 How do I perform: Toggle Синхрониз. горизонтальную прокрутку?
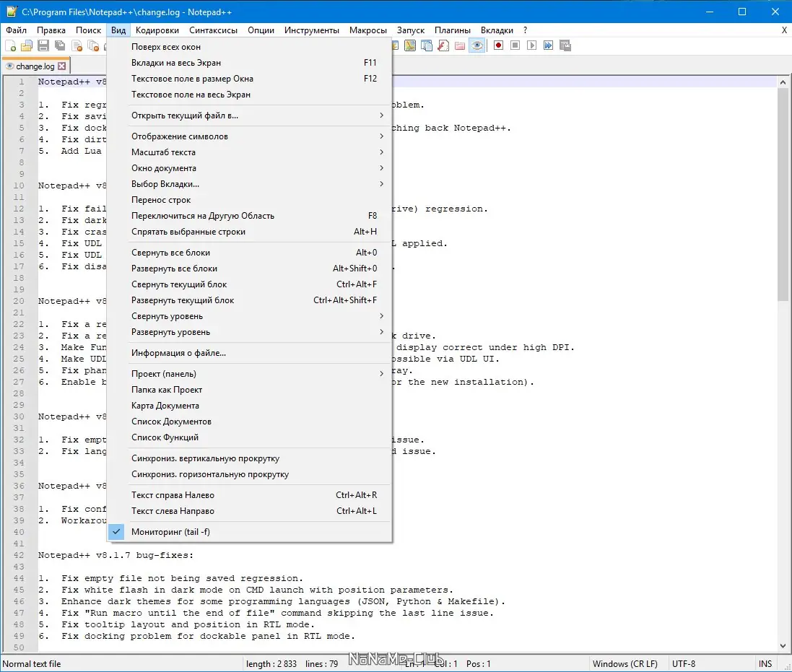(250, 474)
